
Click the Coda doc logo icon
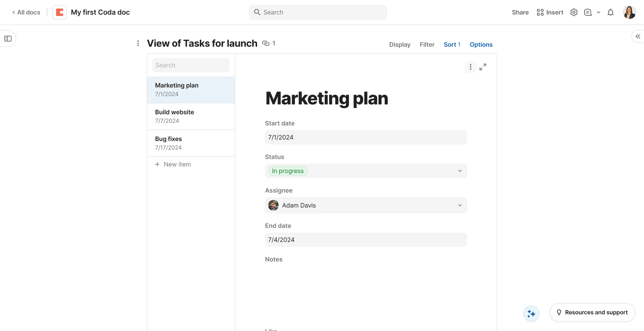click(59, 12)
